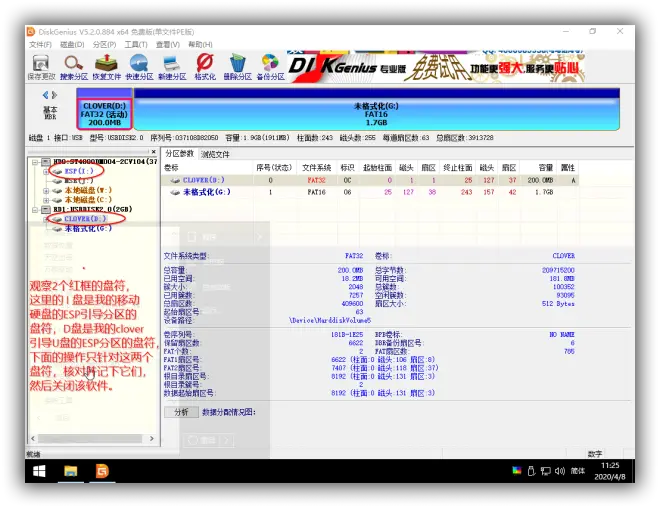Click the FAT32 cell in CLOVER row
The image size is (660, 508).
click(316, 180)
